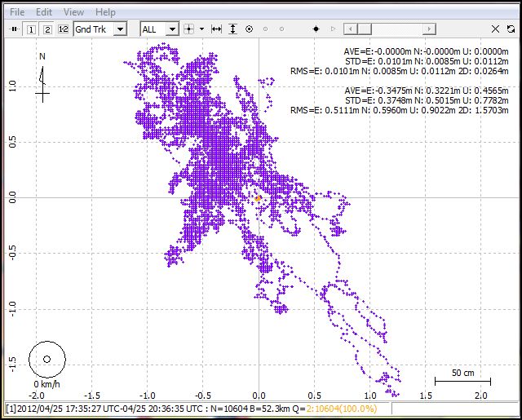522x420 pixels.
Task: Open the View menu
Action: click(x=73, y=12)
